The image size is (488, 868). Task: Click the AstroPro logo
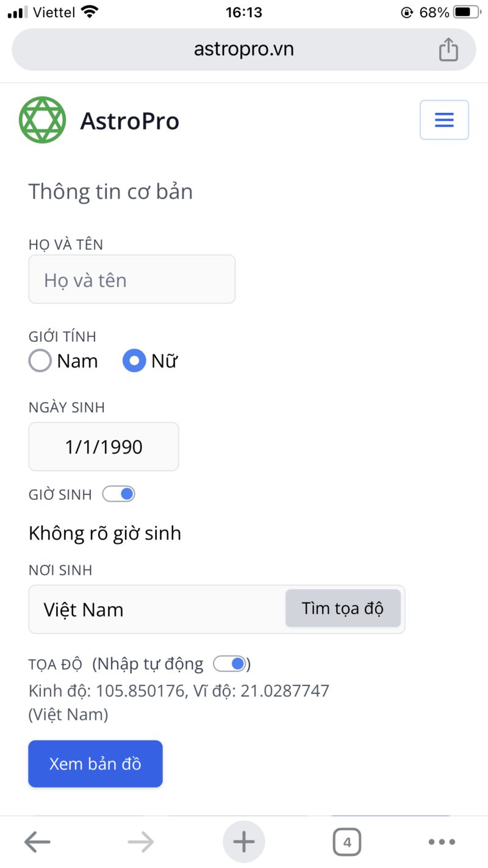pos(41,120)
